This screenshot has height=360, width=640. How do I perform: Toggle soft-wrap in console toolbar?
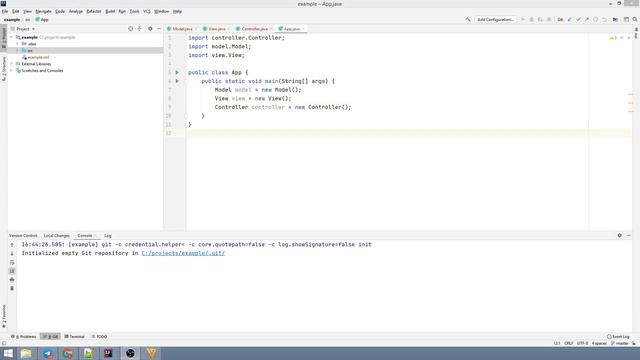12,262
